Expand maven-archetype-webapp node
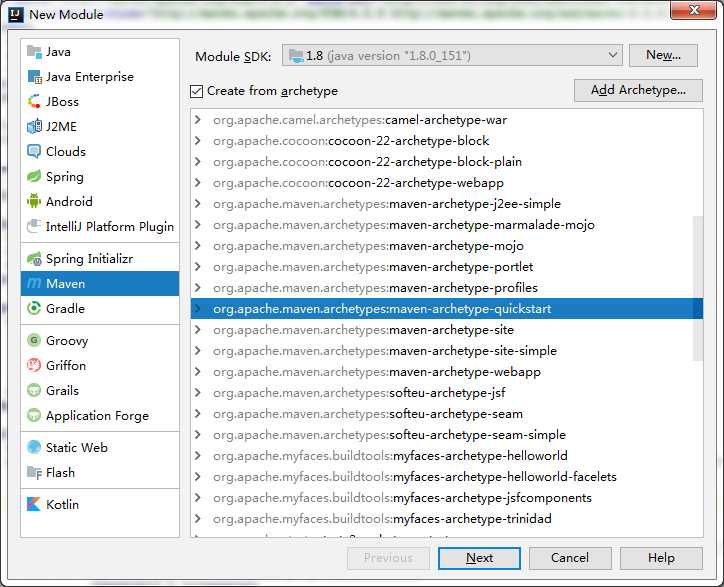724x587 pixels. pyautogui.click(x=198, y=371)
